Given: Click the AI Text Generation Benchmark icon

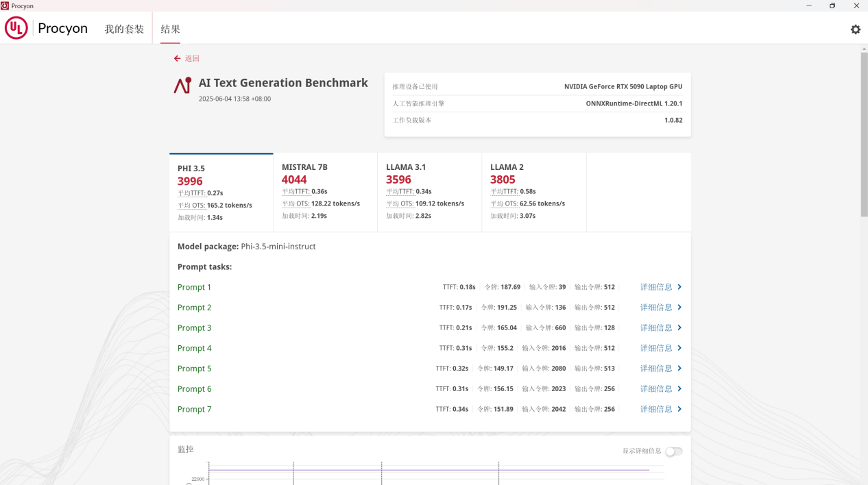Looking at the screenshot, I should (182, 86).
